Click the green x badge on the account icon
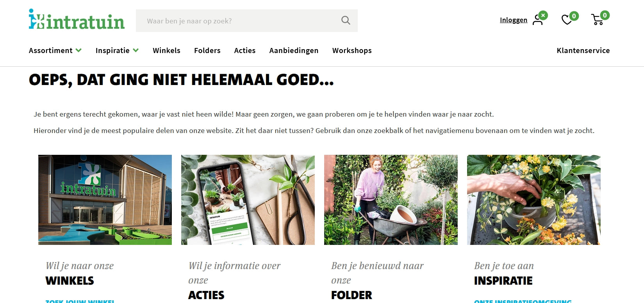Image resolution: width=644 pixels, height=303 pixels. [543, 16]
